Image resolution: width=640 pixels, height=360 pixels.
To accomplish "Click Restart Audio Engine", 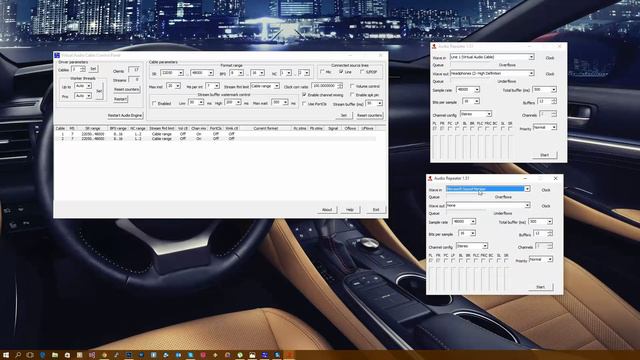I will pyautogui.click(x=125, y=116).
